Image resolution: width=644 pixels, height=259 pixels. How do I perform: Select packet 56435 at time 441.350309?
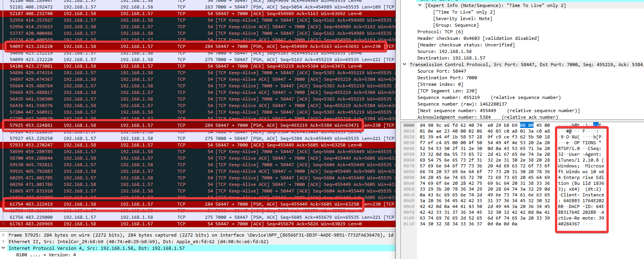point(198,99)
